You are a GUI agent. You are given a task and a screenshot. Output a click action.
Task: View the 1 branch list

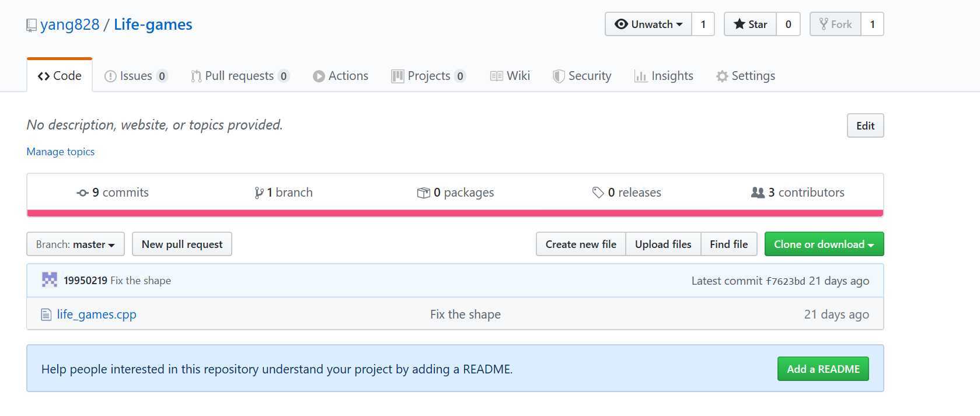coord(284,193)
